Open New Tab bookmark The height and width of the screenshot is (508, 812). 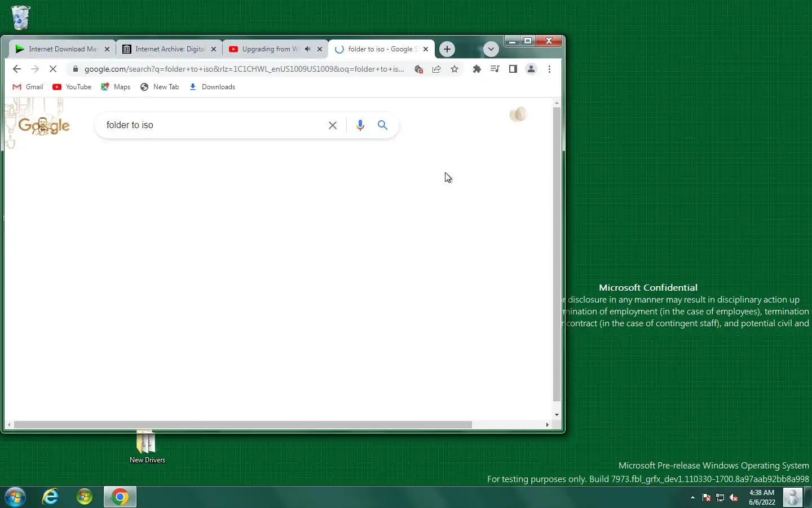160,87
